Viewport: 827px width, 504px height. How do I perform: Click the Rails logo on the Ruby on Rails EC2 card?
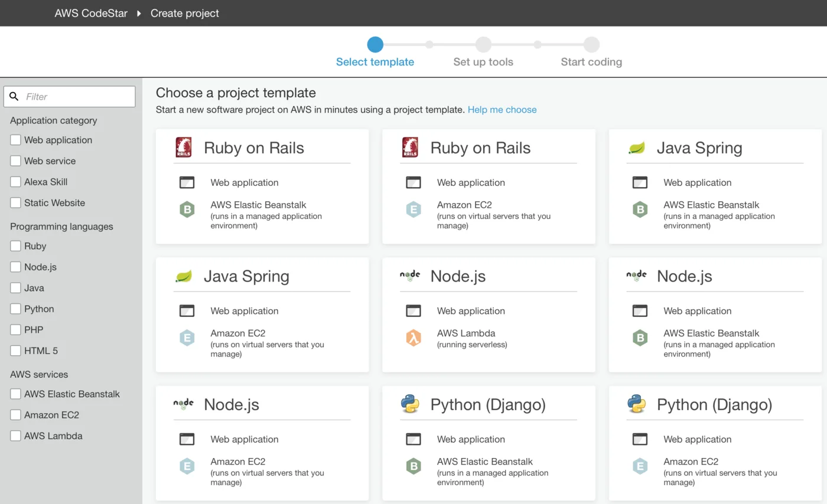[410, 147]
